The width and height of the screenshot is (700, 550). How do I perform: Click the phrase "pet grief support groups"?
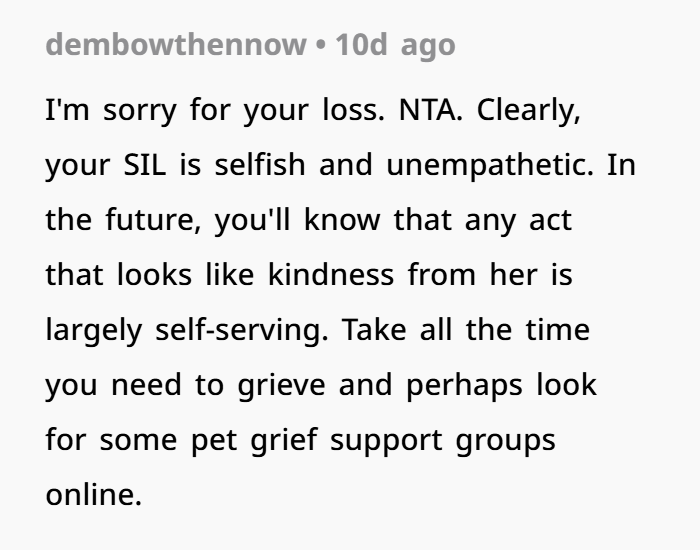click(x=373, y=439)
